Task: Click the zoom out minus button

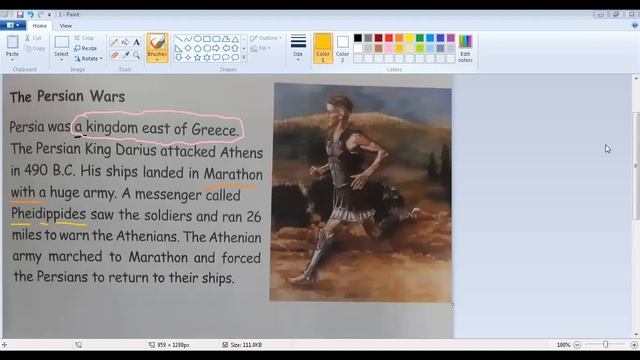Action: (x=577, y=345)
